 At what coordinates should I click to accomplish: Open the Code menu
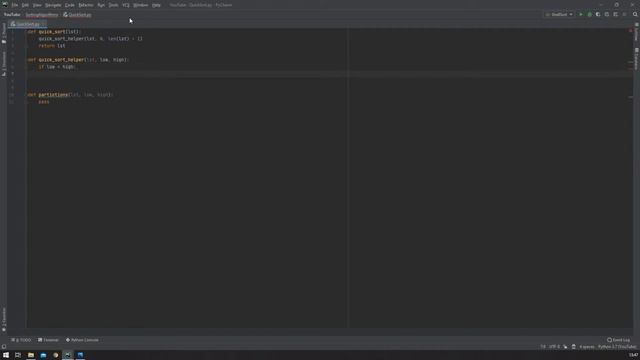point(70,5)
